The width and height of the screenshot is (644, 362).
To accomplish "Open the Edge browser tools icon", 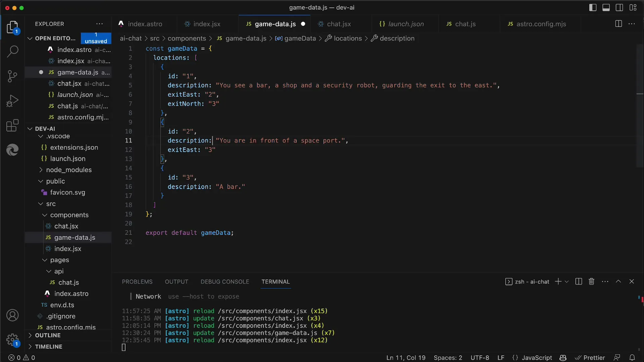I will 12,150.
